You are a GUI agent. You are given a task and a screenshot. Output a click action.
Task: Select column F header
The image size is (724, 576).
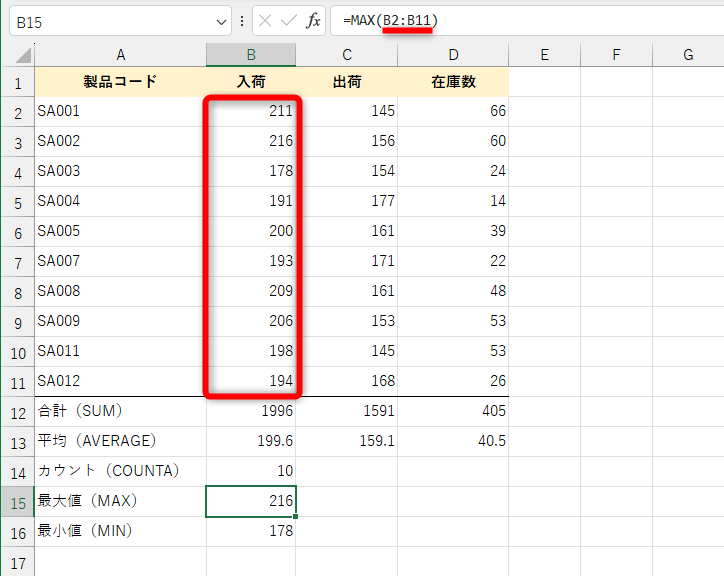pos(616,55)
